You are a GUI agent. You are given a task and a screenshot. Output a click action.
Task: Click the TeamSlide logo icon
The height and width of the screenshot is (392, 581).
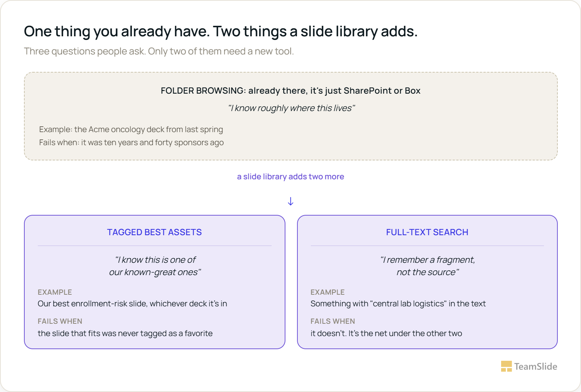pyautogui.click(x=506, y=366)
